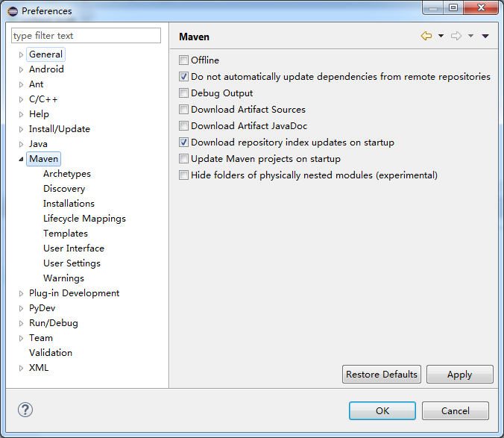Check Download Artifact Sources

(184, 110)
